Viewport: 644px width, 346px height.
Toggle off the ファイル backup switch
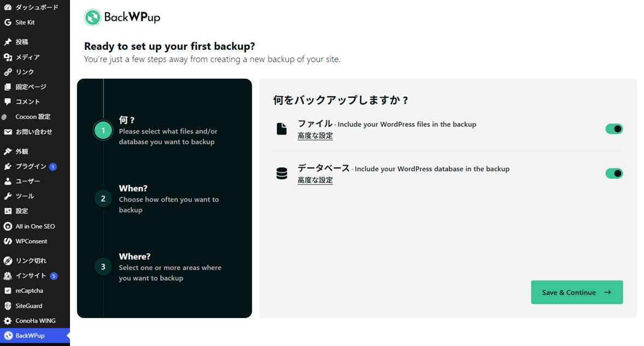point(614,129)
